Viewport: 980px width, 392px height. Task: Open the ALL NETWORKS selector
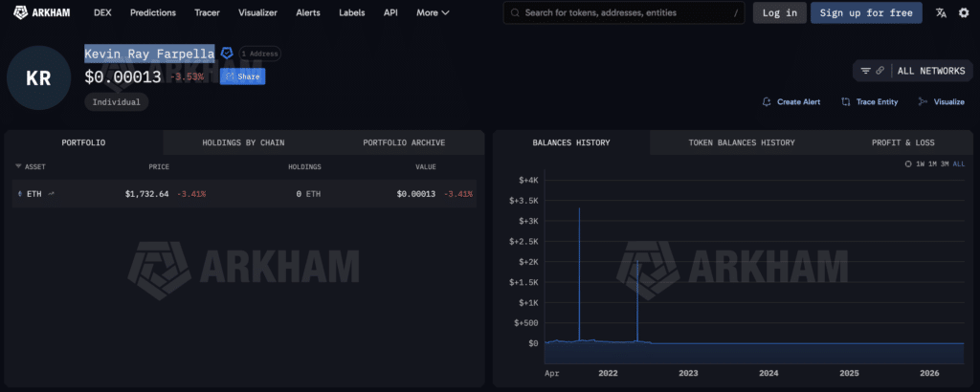pyautogui.click(x=930, y=71)
